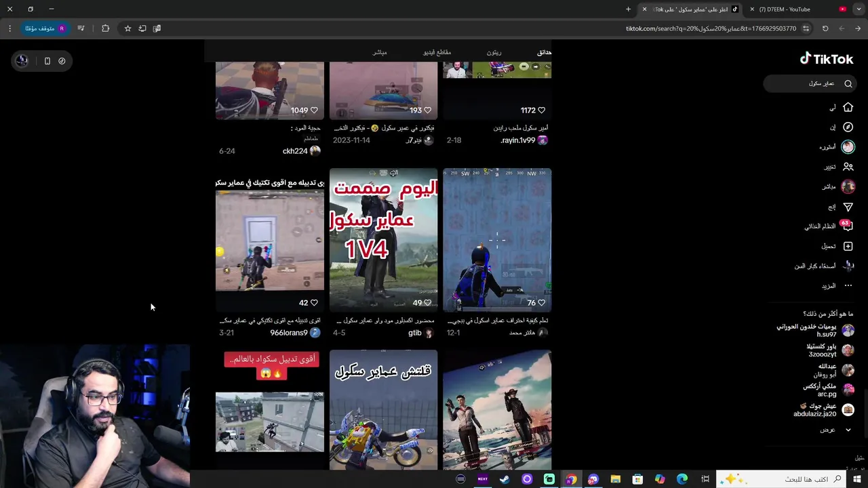Screen dimensions: 868x488
Task: Open the video thumbnail with 42 likes
Action: pyautogui.click(x=270, y=240)
